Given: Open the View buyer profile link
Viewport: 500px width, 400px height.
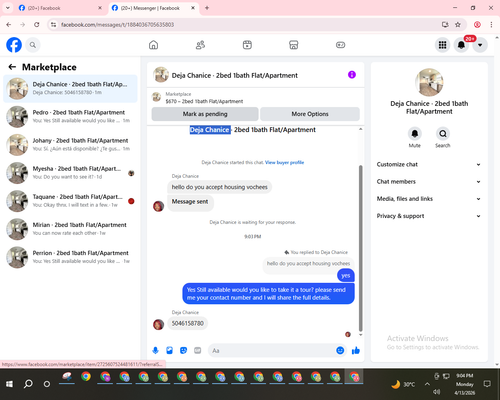Looking at the screenshot, I should click(284, 162).
